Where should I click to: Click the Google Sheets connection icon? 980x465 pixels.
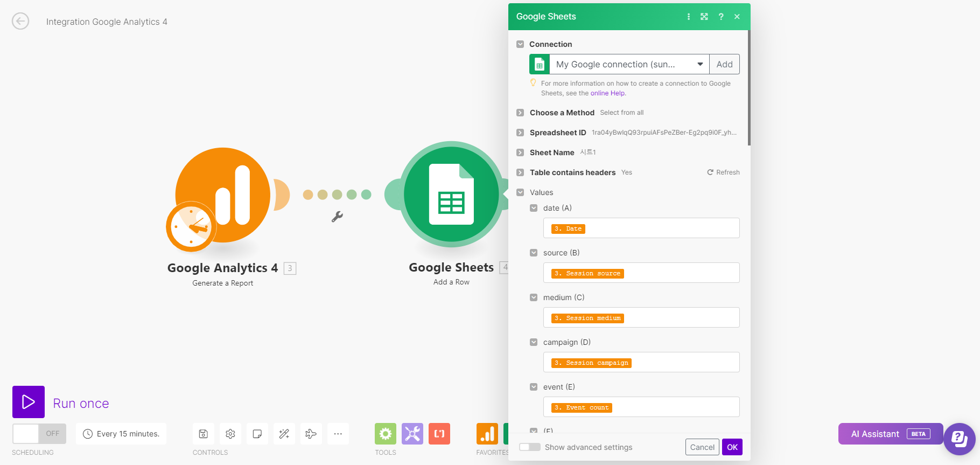540,64
